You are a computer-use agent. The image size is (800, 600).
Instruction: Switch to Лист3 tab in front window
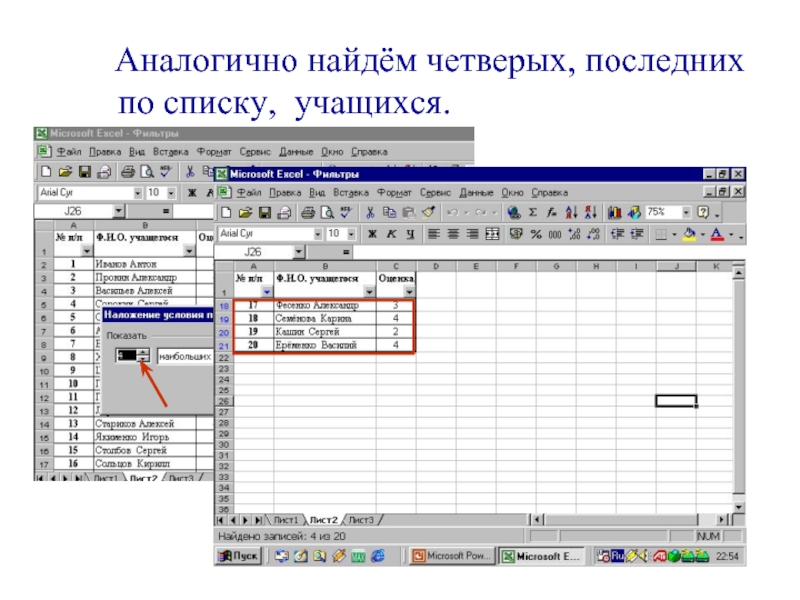tap(361, 520)
